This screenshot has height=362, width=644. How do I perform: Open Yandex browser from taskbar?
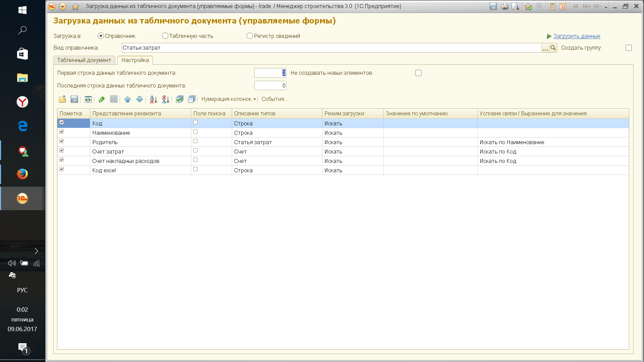click(22, 102)
